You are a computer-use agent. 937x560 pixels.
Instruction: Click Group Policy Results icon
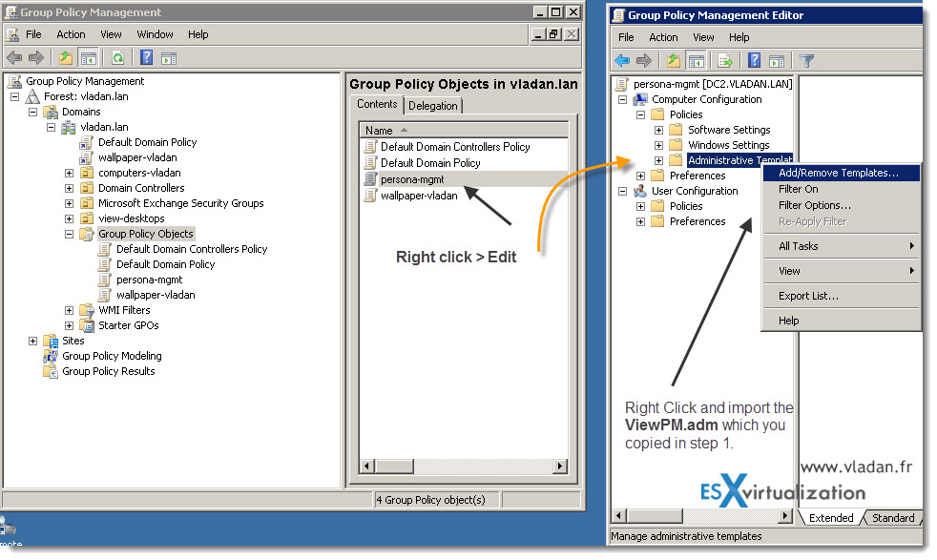[x=51, y=371]
